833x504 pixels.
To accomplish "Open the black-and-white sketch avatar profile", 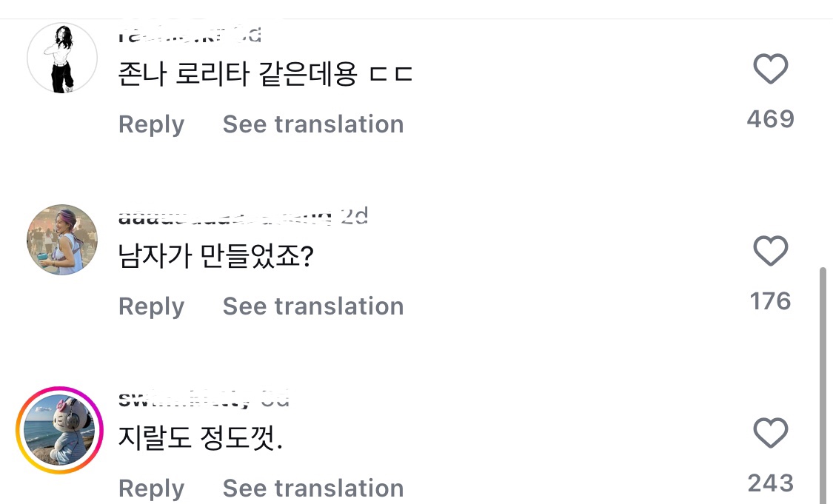I will tap(62, 58).
